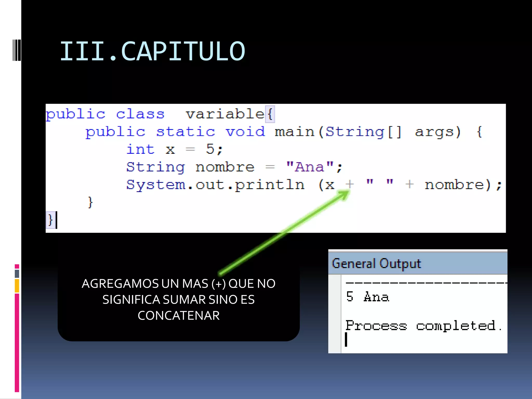Select the 'int x = 5;' line

tap(175, 149)
